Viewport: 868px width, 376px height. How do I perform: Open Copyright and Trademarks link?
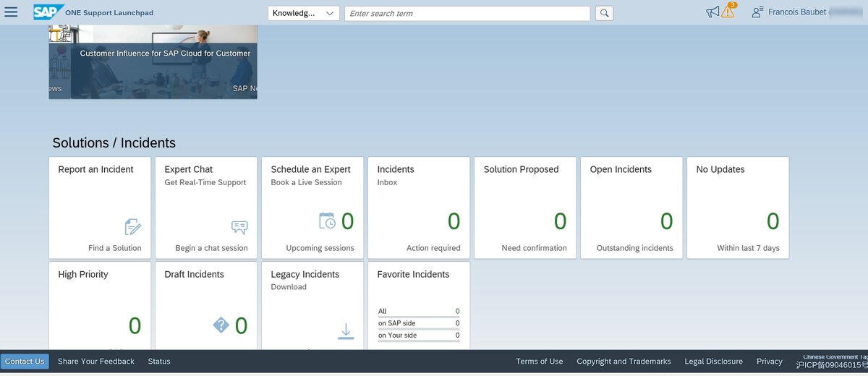click(x=624, y=362)
